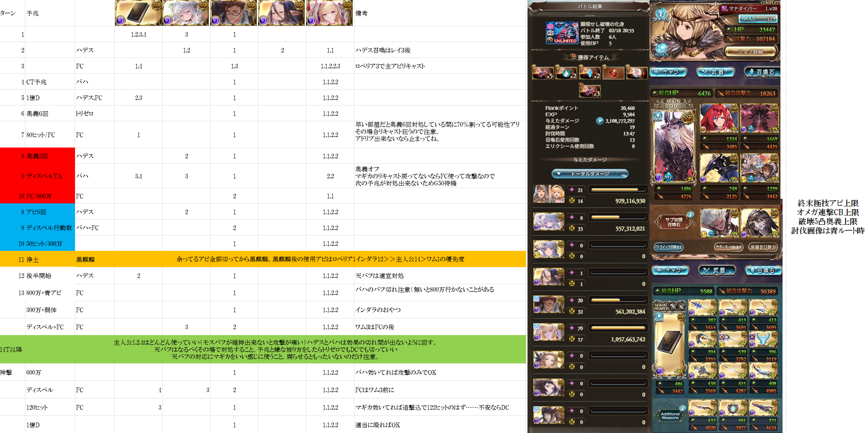Click damage bar for the 1,057,663,742 entry
Image resolution: width=868 pixels, height=433 pixels.
(618, 328)
